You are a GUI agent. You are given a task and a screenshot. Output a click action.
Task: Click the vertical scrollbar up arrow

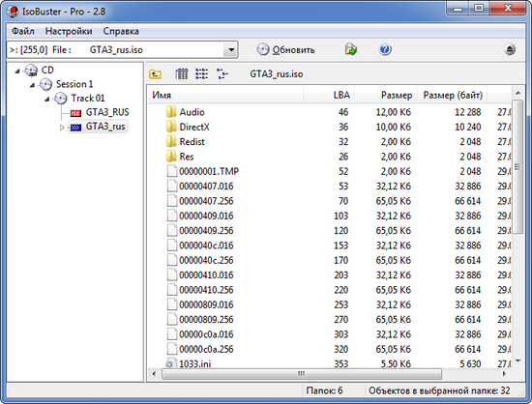(x=517, y=93)
